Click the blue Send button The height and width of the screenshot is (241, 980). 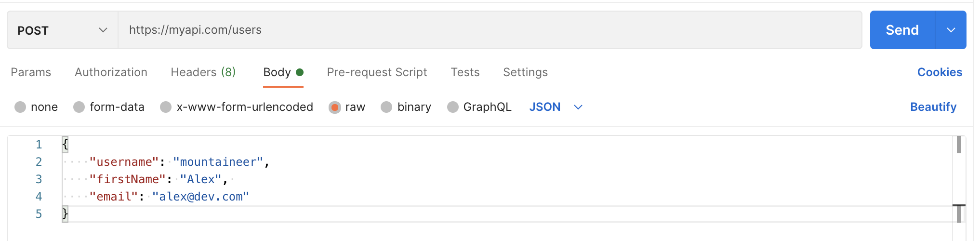[902, 30]
